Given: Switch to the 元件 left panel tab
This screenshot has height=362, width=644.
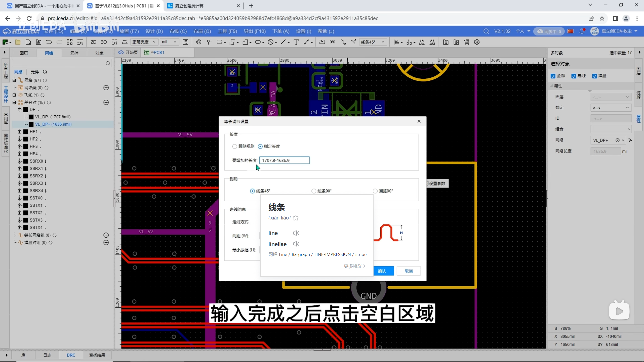Looking at the screenshot, I should pyautogui.click(x=74, y=53).
